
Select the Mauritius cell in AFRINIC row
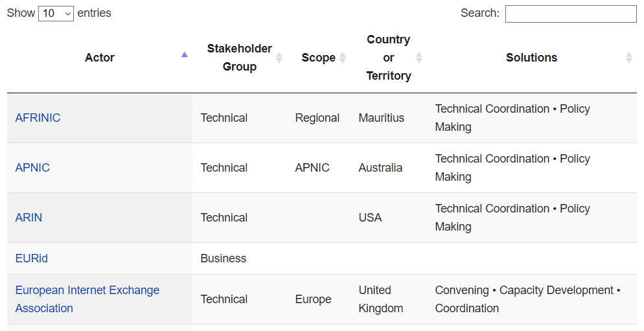[x=381, y=118]
